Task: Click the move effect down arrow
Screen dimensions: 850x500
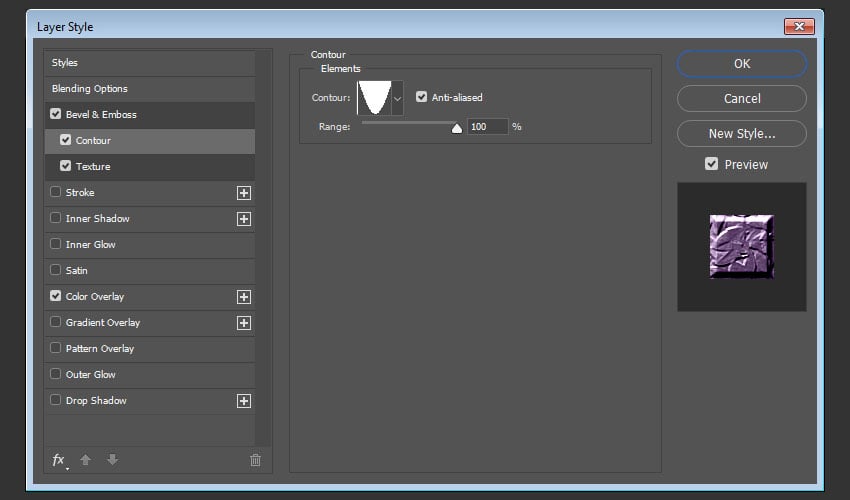Action: tap(112, 460)
